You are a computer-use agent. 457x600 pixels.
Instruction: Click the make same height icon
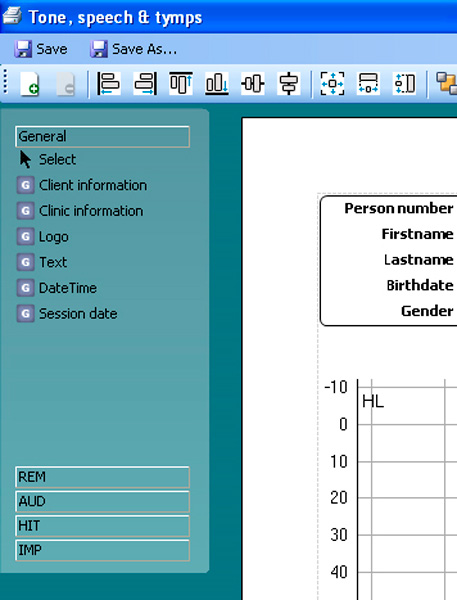point(404,83)
